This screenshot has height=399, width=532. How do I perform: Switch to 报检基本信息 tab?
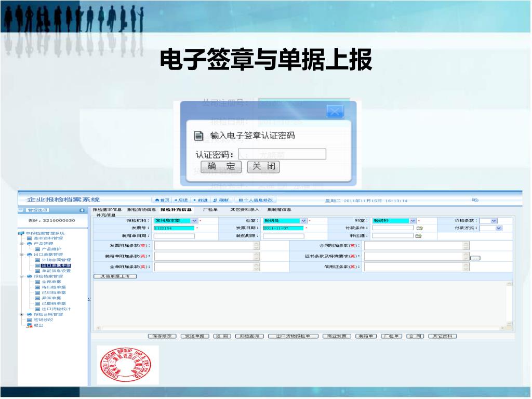point(107,210)
